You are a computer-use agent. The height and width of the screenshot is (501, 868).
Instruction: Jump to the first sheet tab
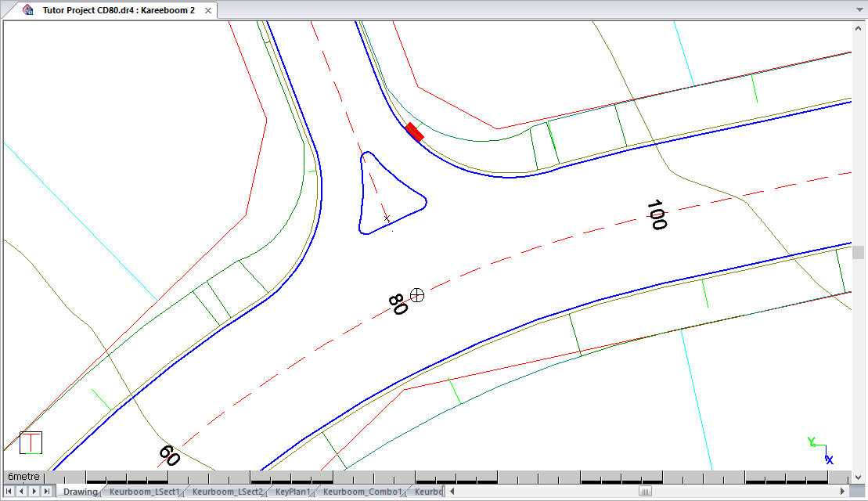point(9,491)
